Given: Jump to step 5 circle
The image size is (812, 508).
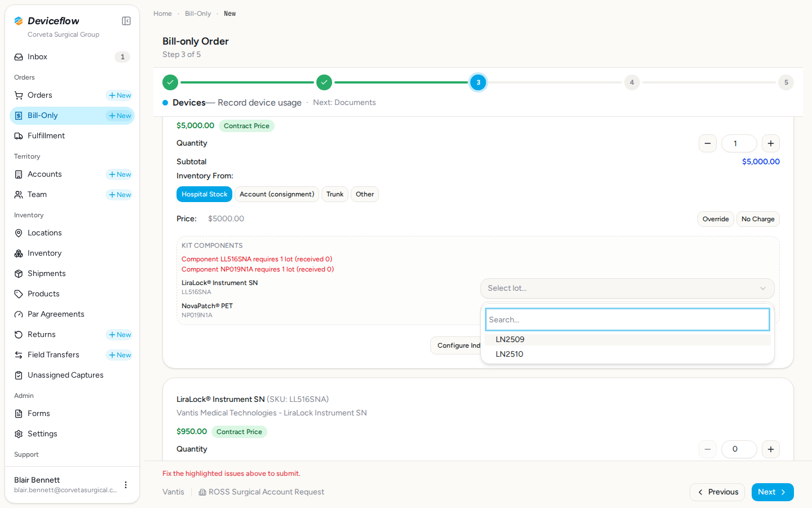Looking at the screenshot, I should 786,82.
